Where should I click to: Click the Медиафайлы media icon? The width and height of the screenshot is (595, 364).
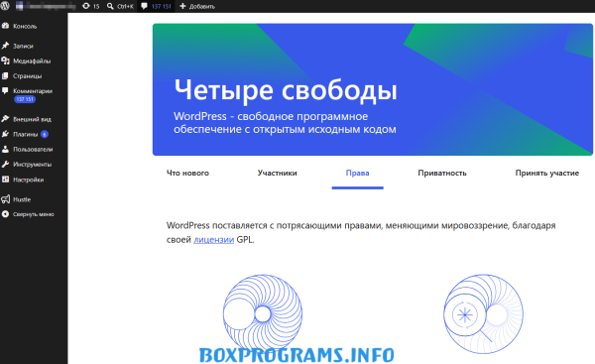5,61
